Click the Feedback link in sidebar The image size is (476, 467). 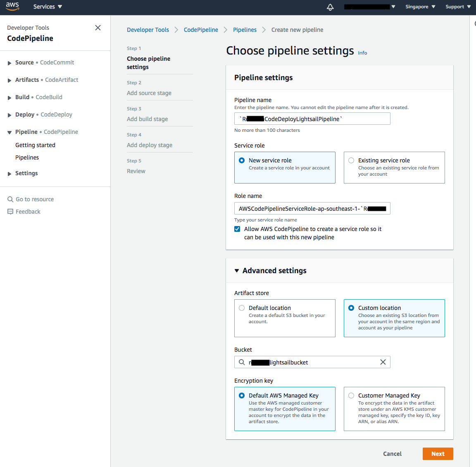pyautogui.click(x=28, y=212)
